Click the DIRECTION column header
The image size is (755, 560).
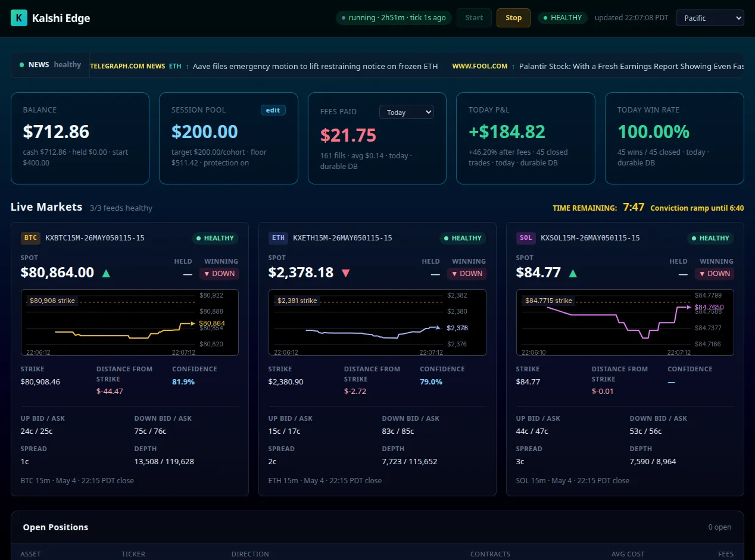(x=250, y=554)
